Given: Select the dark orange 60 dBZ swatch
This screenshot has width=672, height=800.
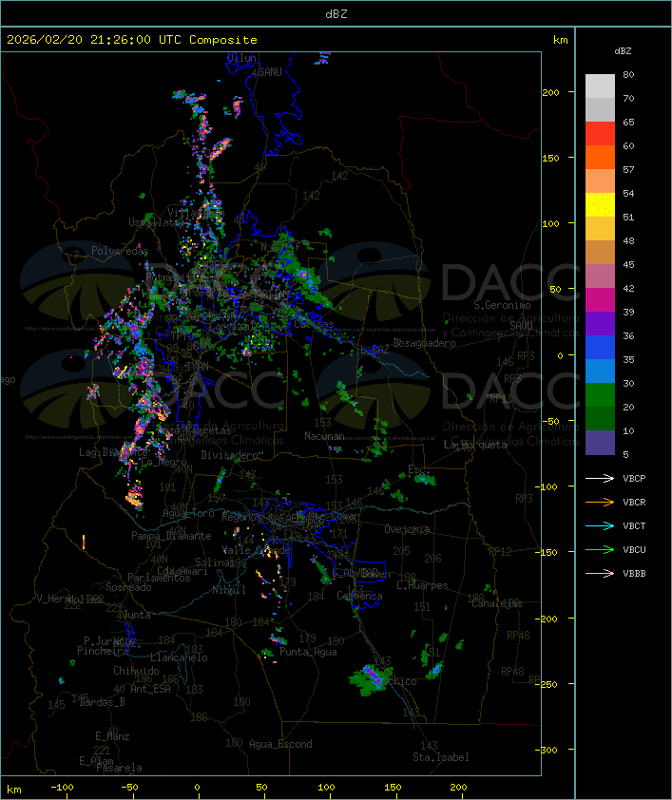Looking at the screenshot, I should click(x=600, y=157).
